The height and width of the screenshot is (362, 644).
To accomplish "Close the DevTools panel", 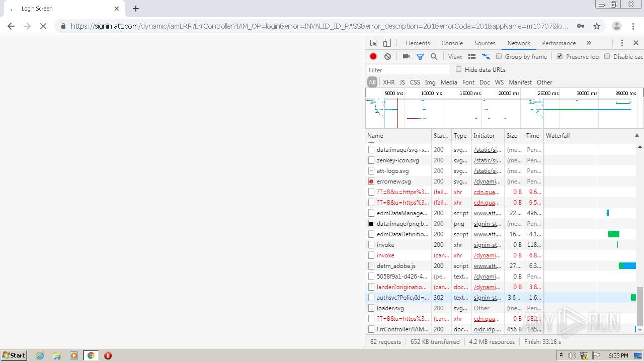I will pos(636,43).
